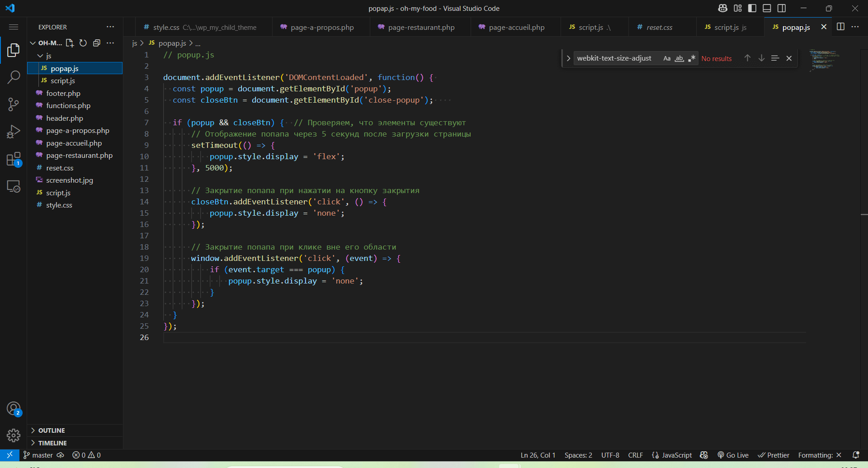Toggle the bottom Panel visibility
The image size is (868, 468).
(x=767, y=8)
